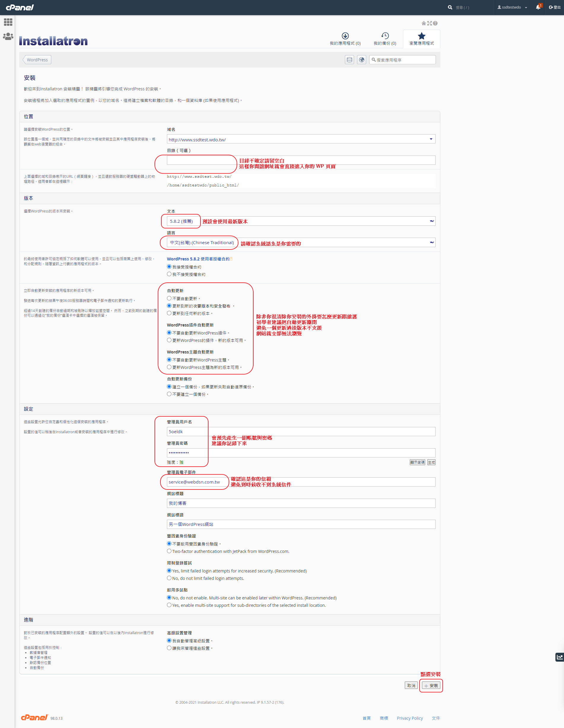
Task: Open the Privacy Policy footer link
Action: click(x=410, y=718)
